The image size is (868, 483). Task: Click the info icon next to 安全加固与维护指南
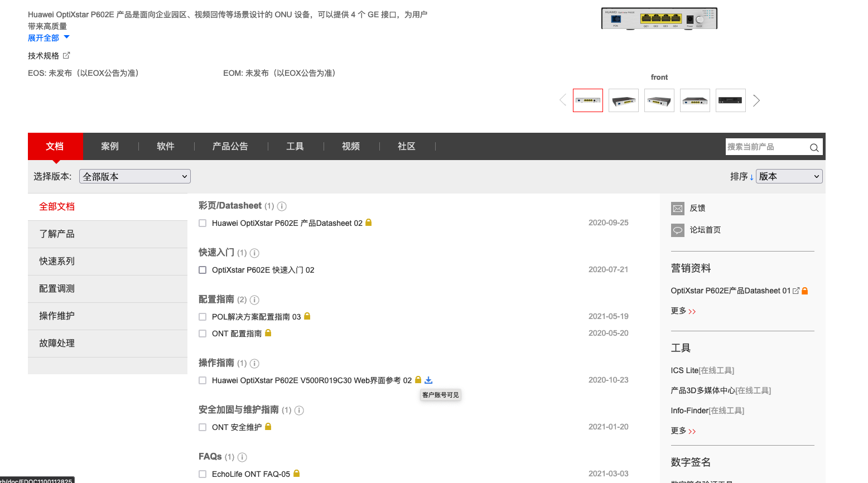[299, 410]
